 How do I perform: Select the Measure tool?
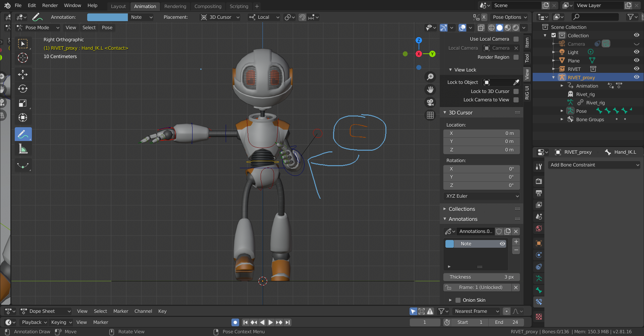pyautogui.click(x=23, y=149)
